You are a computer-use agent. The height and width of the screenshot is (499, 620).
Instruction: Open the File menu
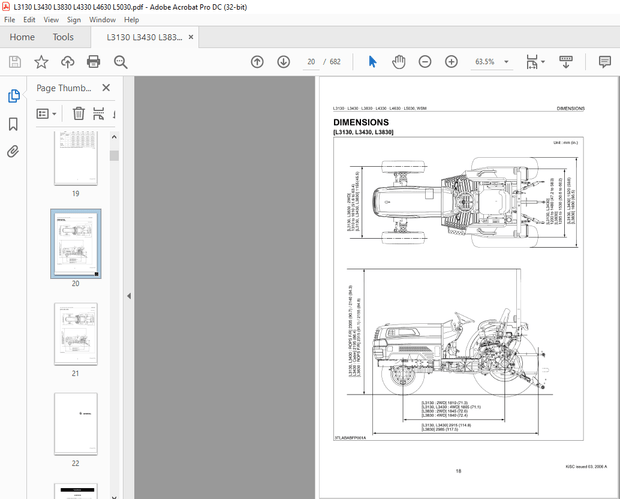(9, 20)
